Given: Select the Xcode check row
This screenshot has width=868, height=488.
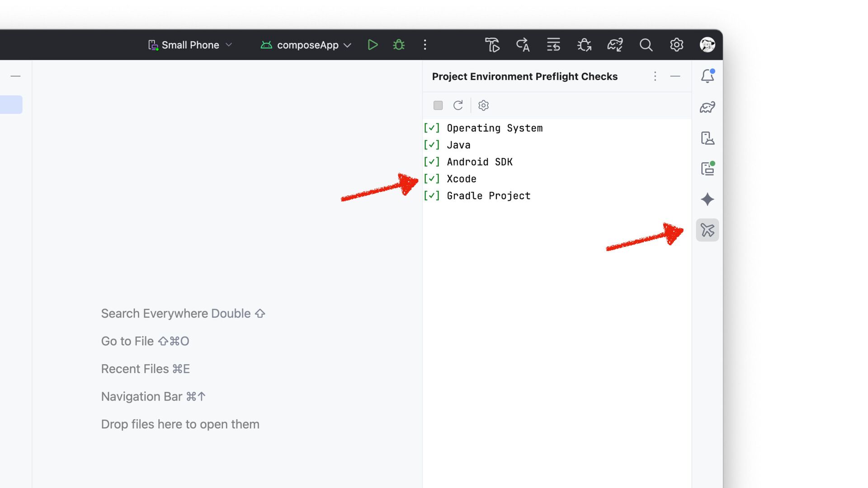Looking at the screenshot, I should click(x=557, y=179).
